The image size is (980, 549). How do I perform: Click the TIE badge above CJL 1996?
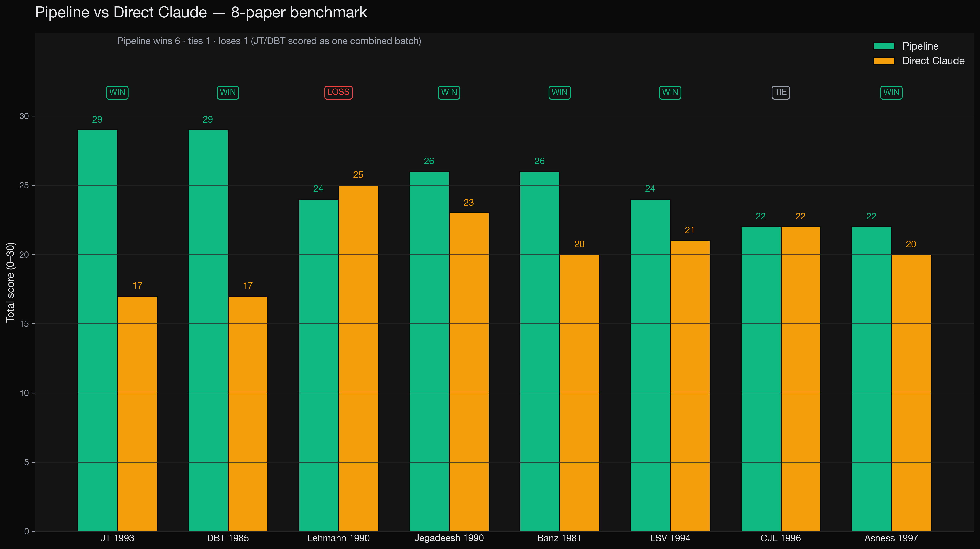point(781,92)
